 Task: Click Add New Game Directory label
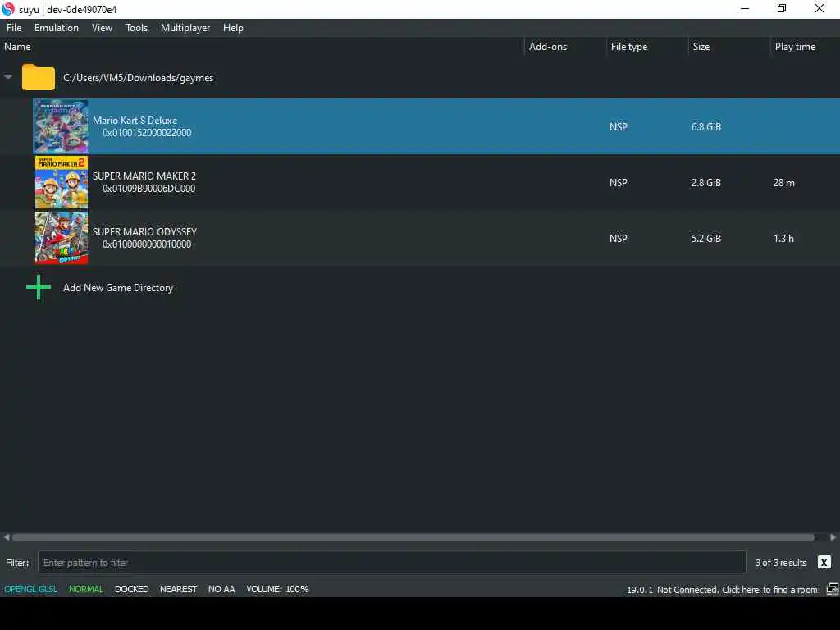[x=118, y=288]
